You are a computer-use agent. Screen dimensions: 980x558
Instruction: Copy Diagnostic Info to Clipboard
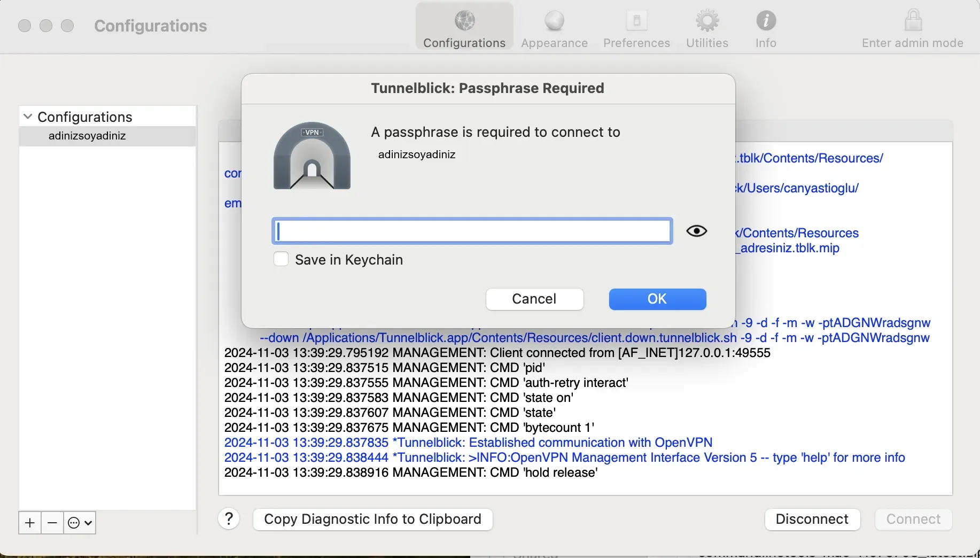click(x=372, y=519)
